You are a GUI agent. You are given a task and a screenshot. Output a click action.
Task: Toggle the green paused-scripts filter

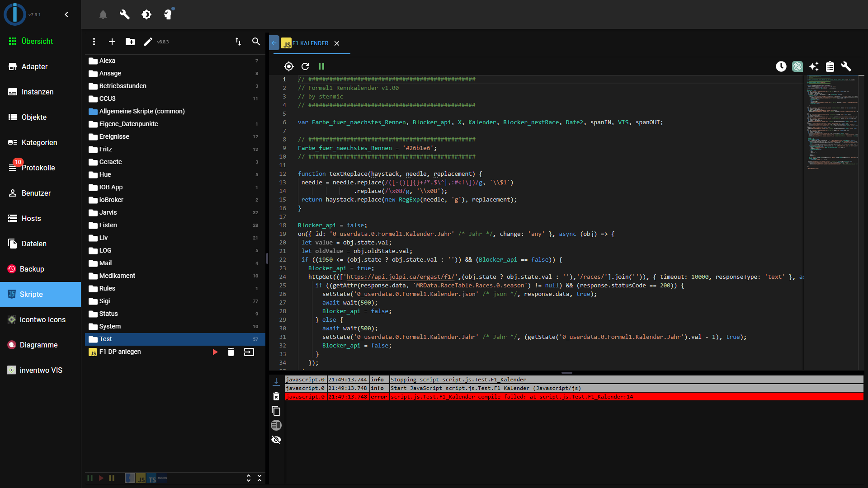(90, 478)
